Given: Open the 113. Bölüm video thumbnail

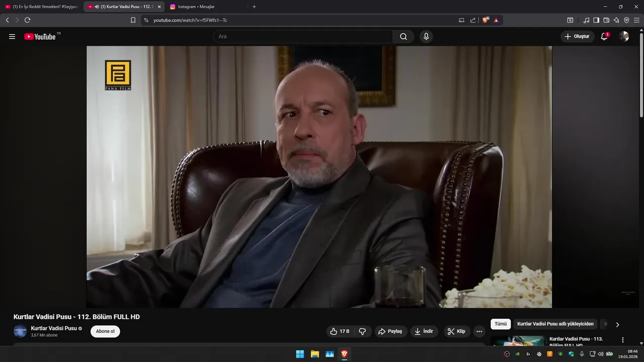Looking at the screenshot, I should pos(518,341).
